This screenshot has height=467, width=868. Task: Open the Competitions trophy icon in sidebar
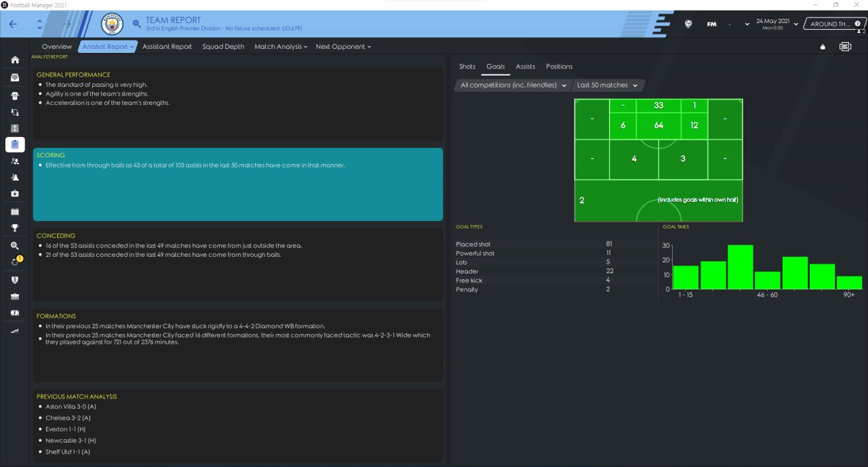coord(15,228)
